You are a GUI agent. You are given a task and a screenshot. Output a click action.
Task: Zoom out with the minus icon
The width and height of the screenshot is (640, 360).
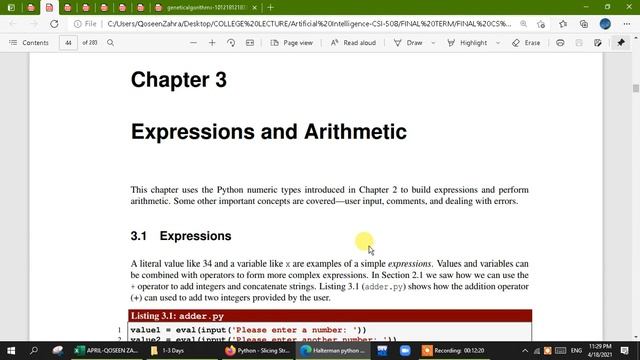(193, 43)
